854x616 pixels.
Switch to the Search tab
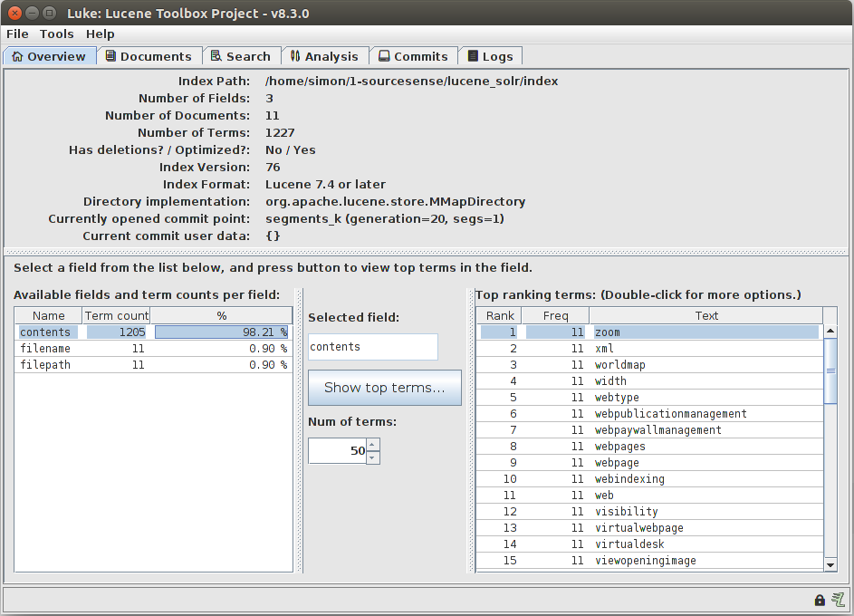[241, 56]
